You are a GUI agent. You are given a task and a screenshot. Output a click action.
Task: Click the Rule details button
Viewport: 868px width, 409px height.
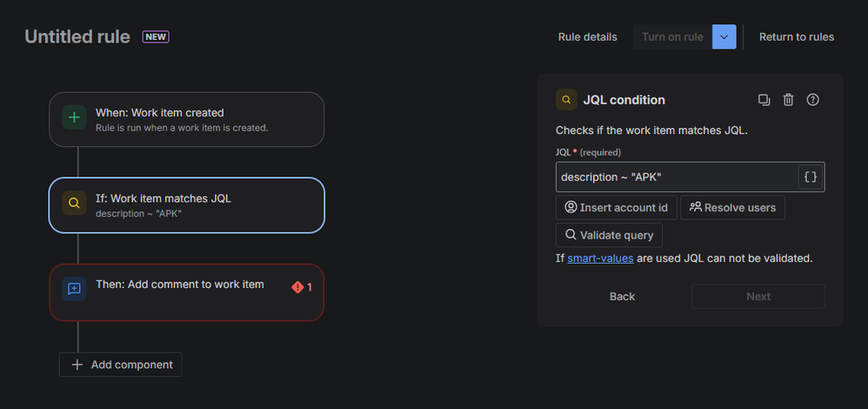pyautogui.click(x=587, y=37)
